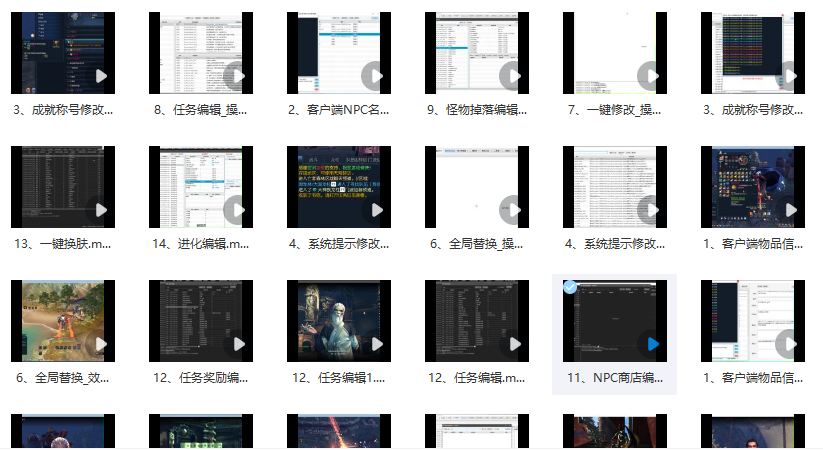Select the "6、全局替换_操" video thumbnail
The width and height of the screenshot is (823, 450).
pos(476,187)
